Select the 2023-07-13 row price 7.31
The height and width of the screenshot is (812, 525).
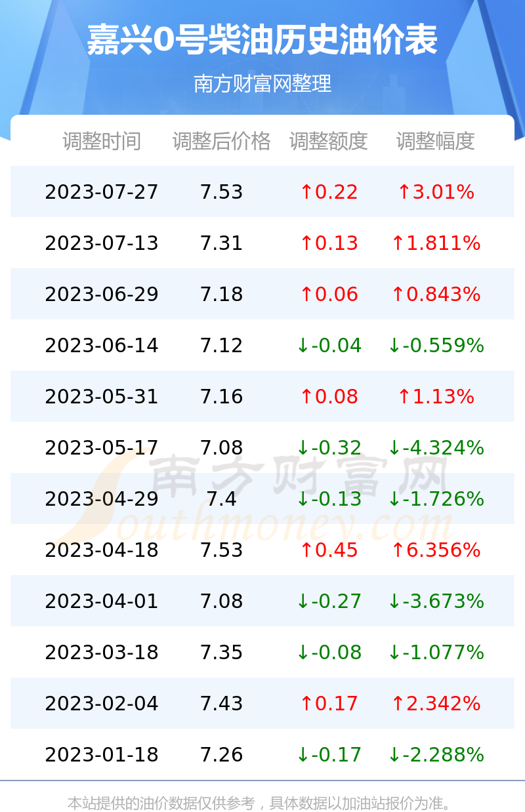222,243
